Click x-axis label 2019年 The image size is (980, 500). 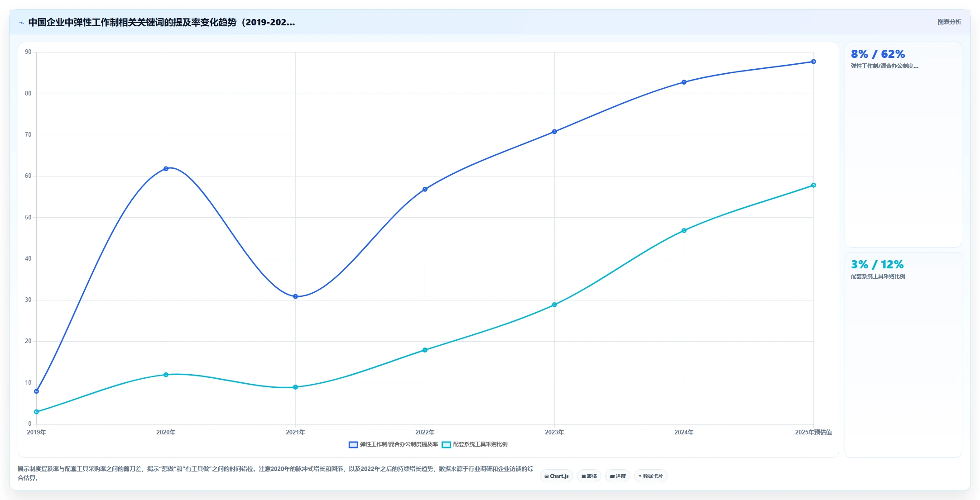36,432
